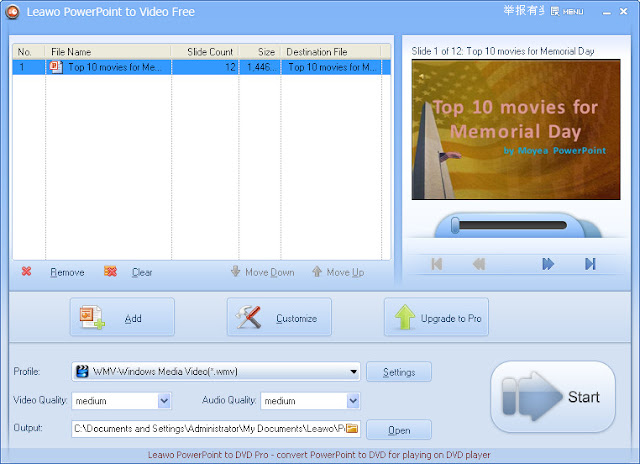
Task: Click size cell '1,446...'
Action: point(260,67)
